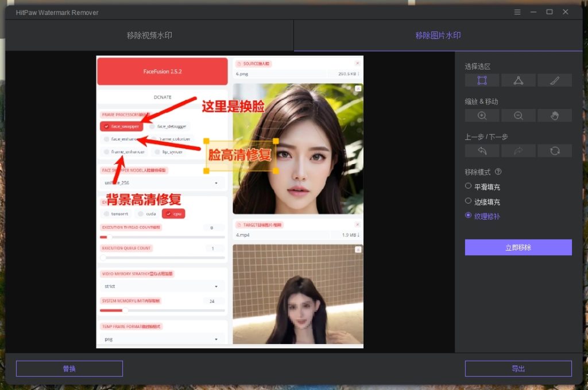This screenshot has width=588, height=390.
Task: Click the HitPaw Watermark Remover title text
Action: pyautogui.click(x=57, y=13)
